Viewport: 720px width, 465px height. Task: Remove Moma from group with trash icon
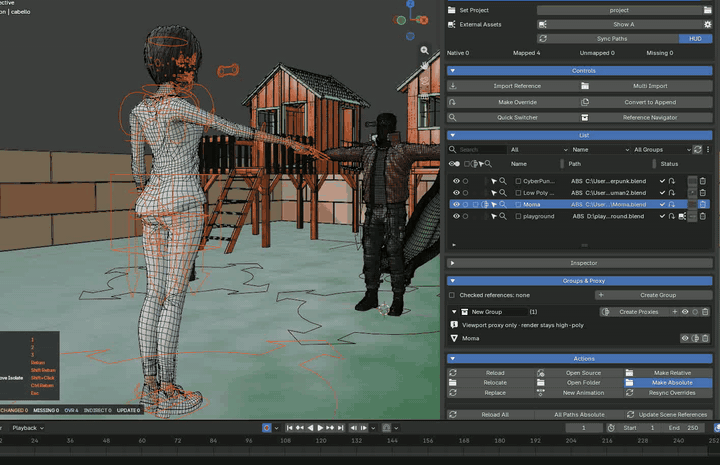(x=705, y=338)
